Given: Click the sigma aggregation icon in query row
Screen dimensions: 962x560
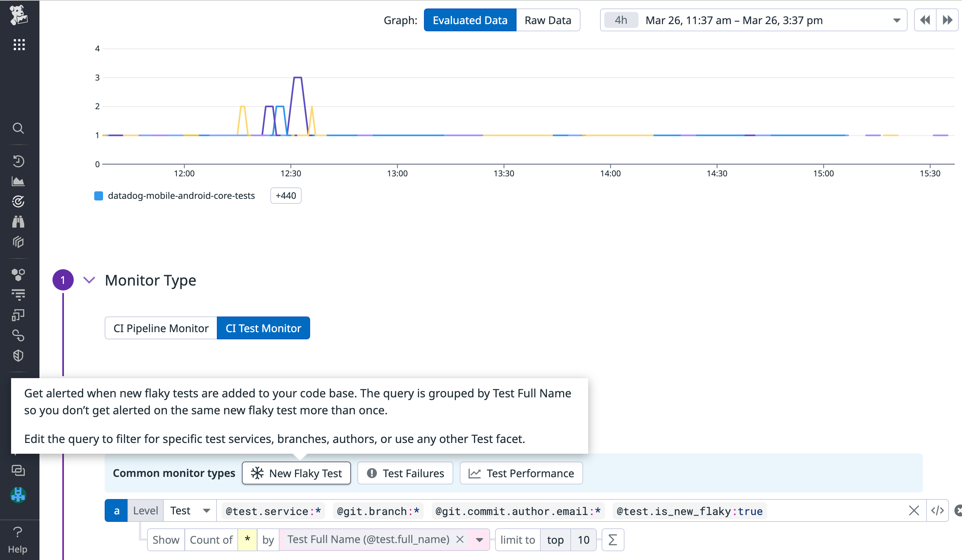Looking at the screenshot, I should [x=613, y=539].
